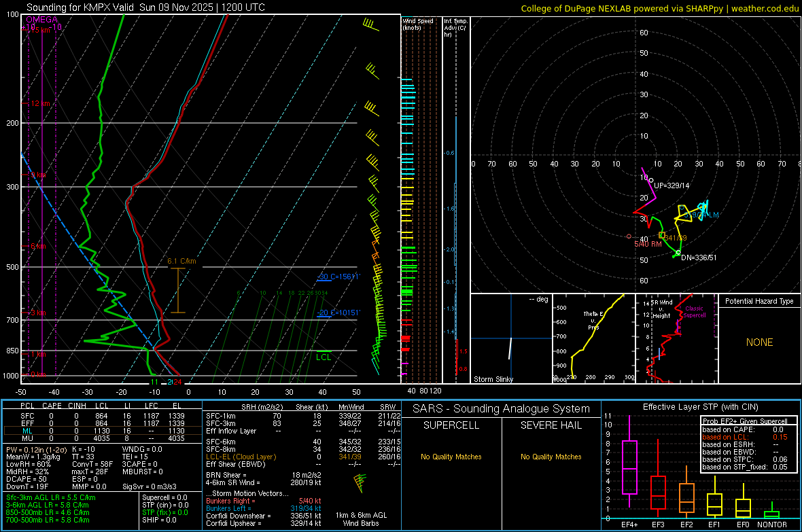Select the magenta OMEGA label
The image size is (802, 532).
click(42, 20)
